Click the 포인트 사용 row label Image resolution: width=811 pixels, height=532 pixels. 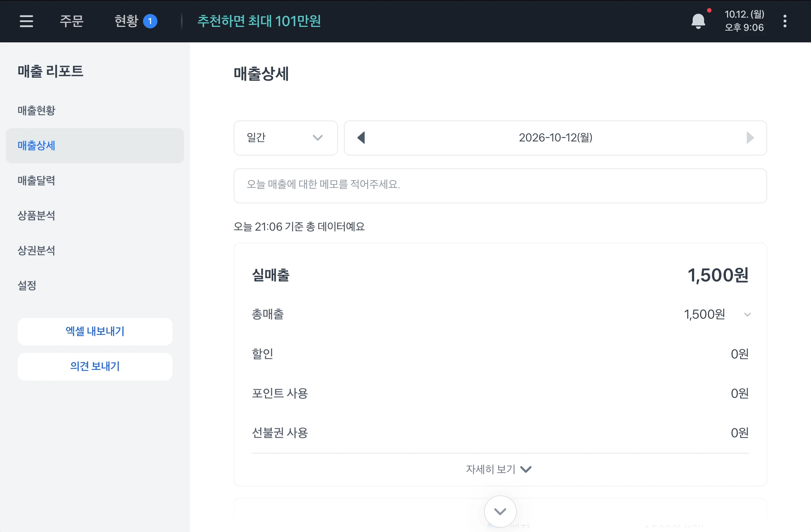click(280, 393)
